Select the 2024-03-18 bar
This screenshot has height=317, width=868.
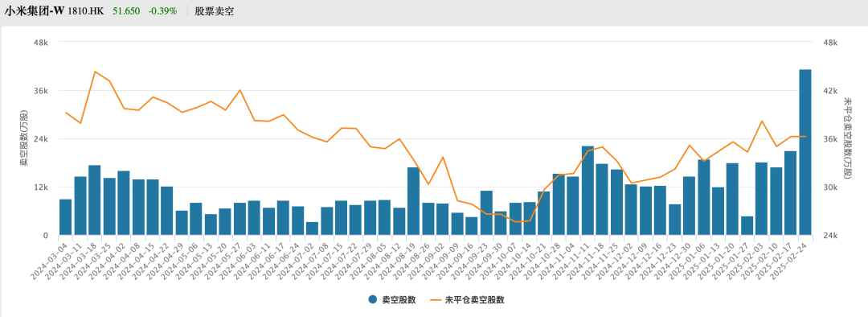[x=95, y=200]
